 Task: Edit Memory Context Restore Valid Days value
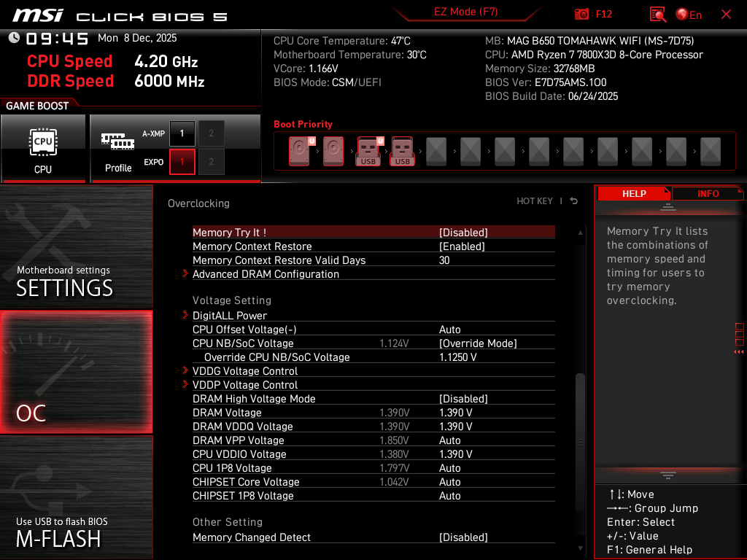tap(444, 260)
